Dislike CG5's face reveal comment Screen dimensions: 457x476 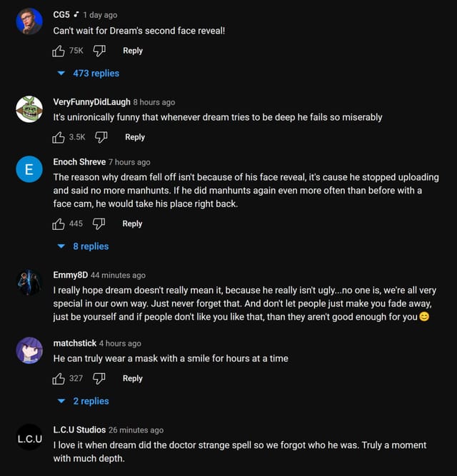click(x=100, y=51)
